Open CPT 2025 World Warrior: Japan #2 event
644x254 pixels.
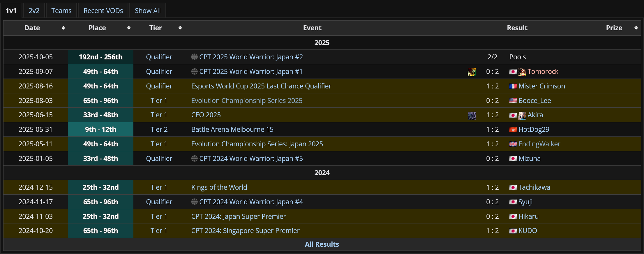pyautogui.click(x=251, y=57)
